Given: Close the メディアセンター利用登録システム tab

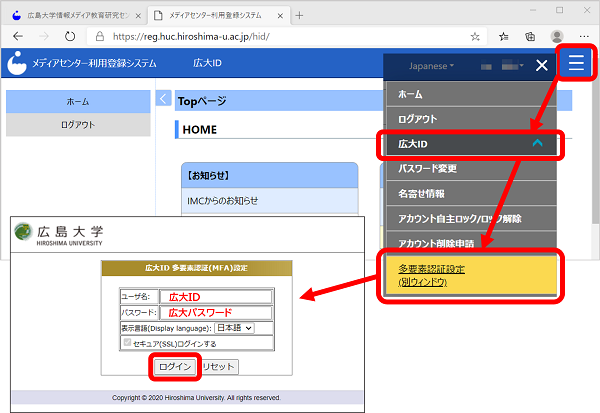Looking at the screenshot, I should point(280,16).
